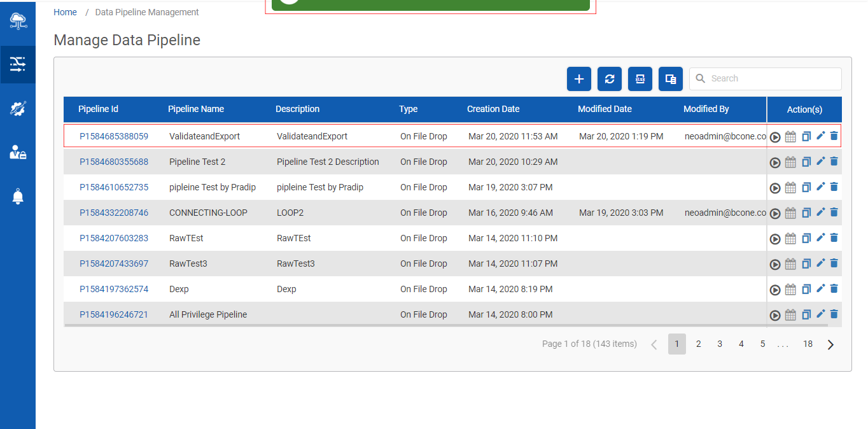Sort by Type column header
Viewport: 868px width, 429px height.
(409, 109)
